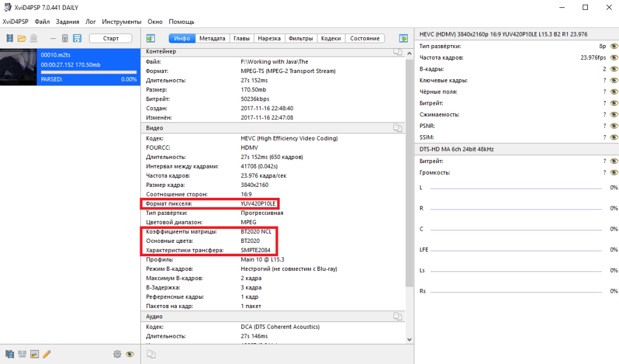Copy Контейнер section info icon
The image size is (619, 364).
tap(397, 52)
